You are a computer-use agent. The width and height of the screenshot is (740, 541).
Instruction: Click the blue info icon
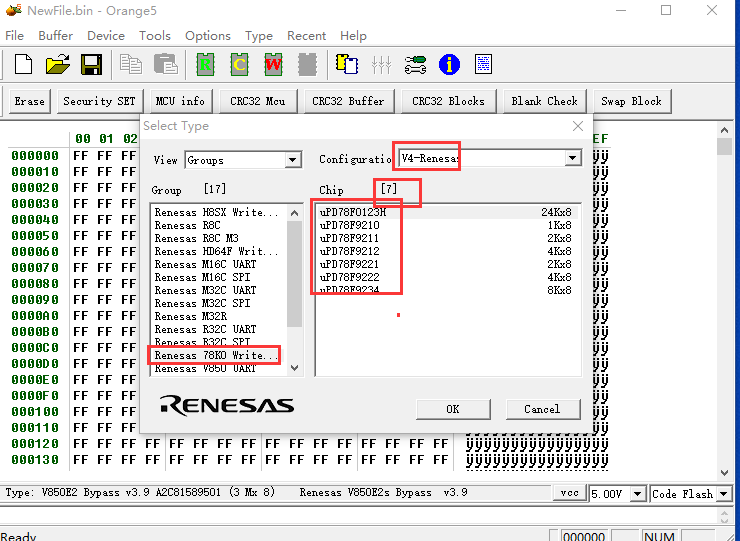[x=449, y=64]
